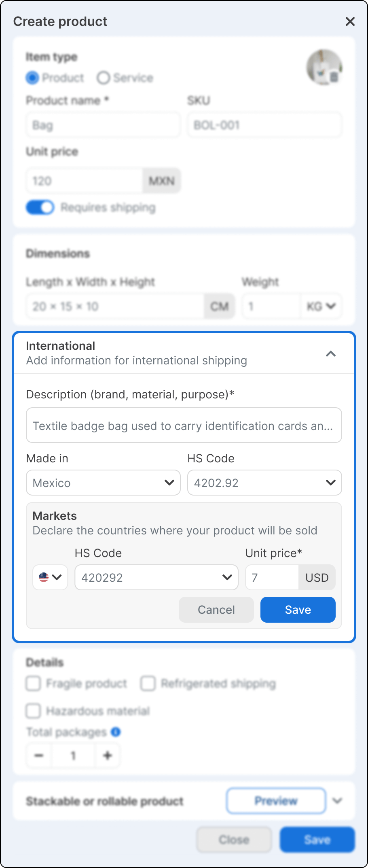This screenshot has height=868, width=368.
Task: Expand the Stackable or rollable product section
Action: click(x=337, y=800)
